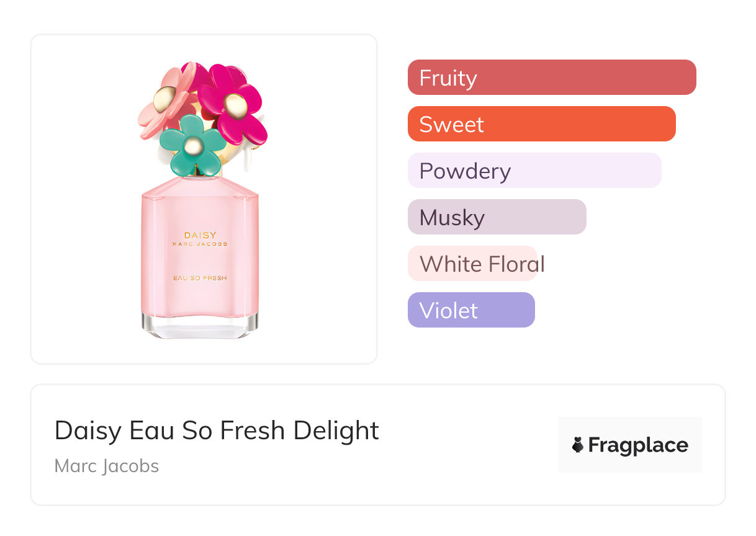Screen dimensions: 756x536
Task: Select the White Floral accord bar
Action: click(x=472, y=264)
